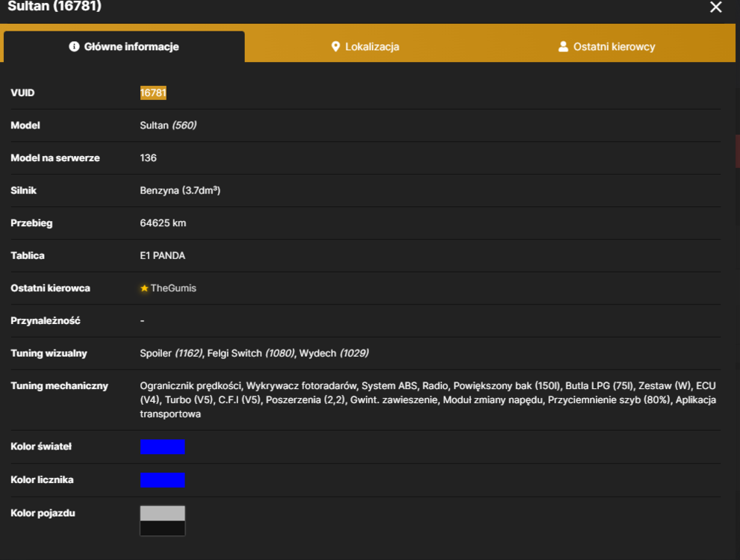This screenshot has height=560, width=740.
Task: Click the Kolor pojazdu label
Action: 43,513
